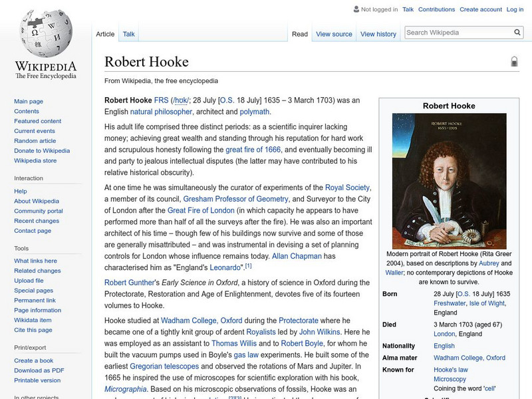Viewport: 532px width, 399px height.
Task: Follow the FRS link
Action: point(161,100)
